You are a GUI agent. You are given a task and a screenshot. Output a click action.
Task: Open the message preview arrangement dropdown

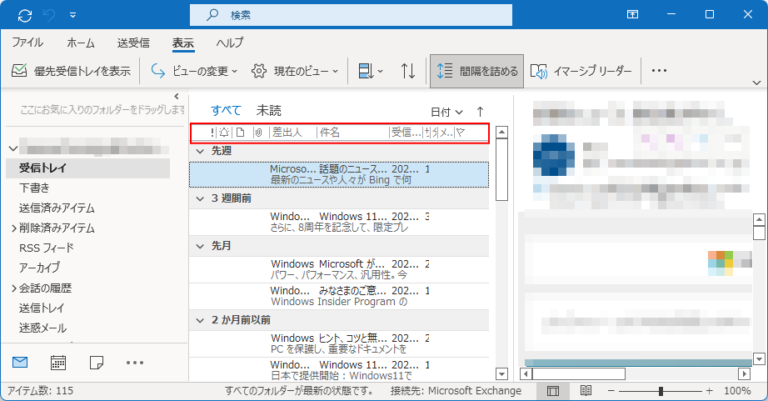point(370,71)
